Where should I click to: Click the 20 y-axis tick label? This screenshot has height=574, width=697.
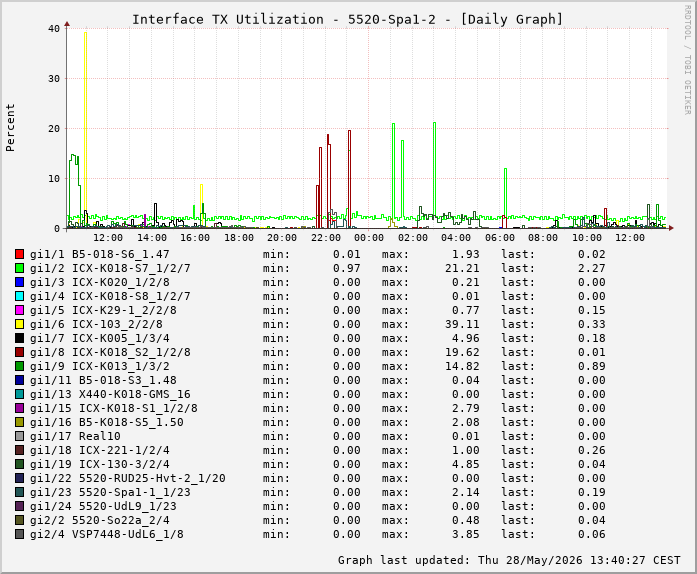pos(54,128)
